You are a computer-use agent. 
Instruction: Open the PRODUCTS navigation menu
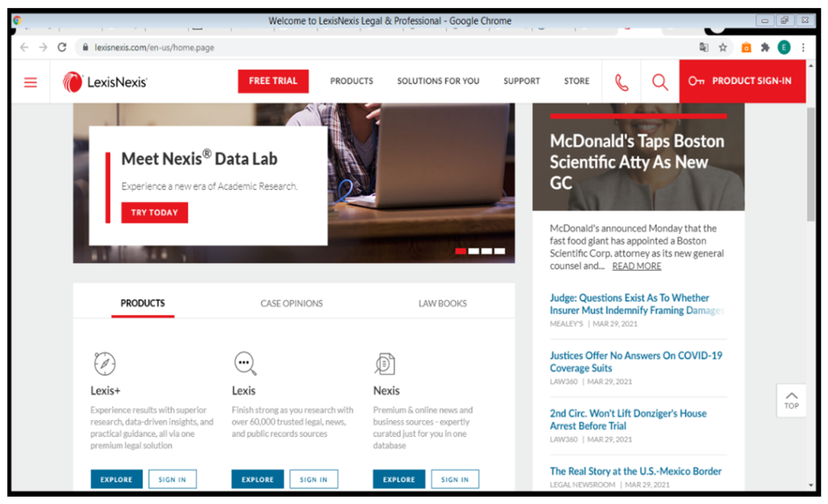click(x=352, y=81)
